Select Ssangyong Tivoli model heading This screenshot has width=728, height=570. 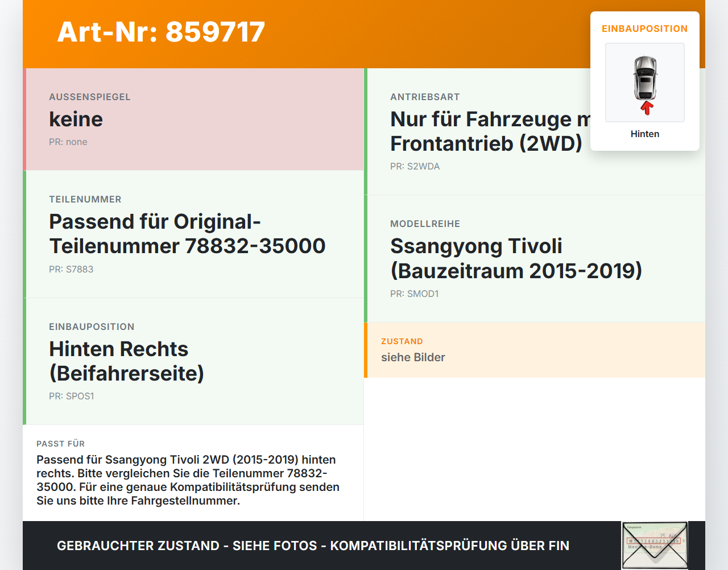(x=516, y=259)
